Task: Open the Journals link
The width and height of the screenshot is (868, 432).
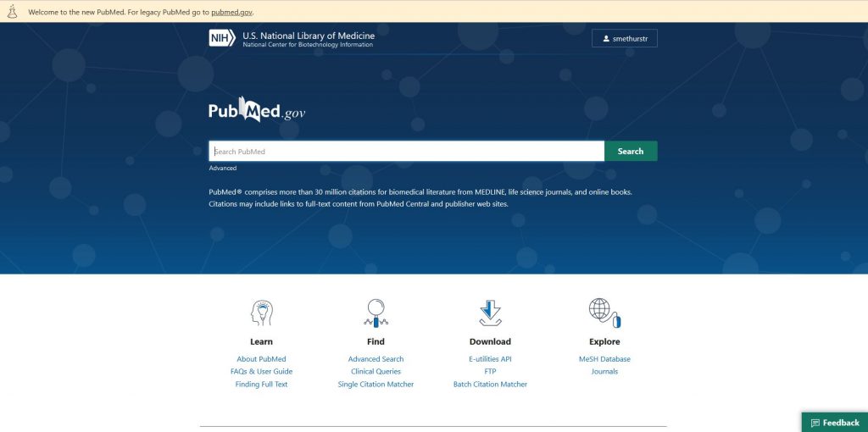Action: (x=604, y=372)
